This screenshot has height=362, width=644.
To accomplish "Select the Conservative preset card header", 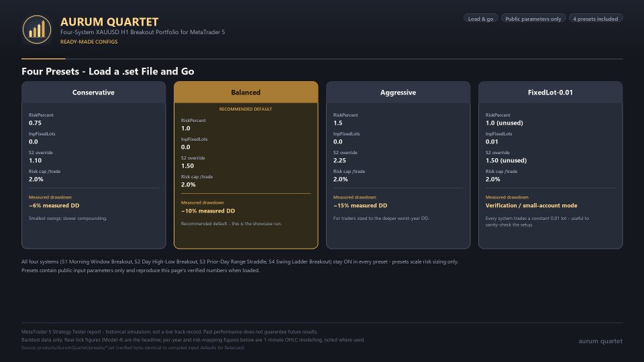I will tap(94, 93).
